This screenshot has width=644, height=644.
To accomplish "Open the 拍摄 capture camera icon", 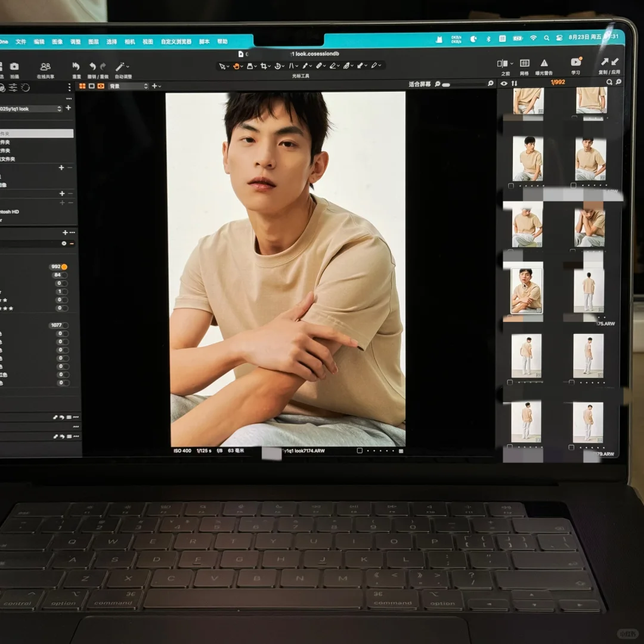I will [14, 67].
